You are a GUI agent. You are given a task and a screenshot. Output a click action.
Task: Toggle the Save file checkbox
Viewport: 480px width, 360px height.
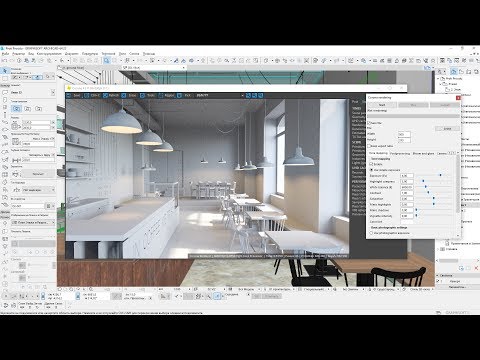tap(369, 123)
